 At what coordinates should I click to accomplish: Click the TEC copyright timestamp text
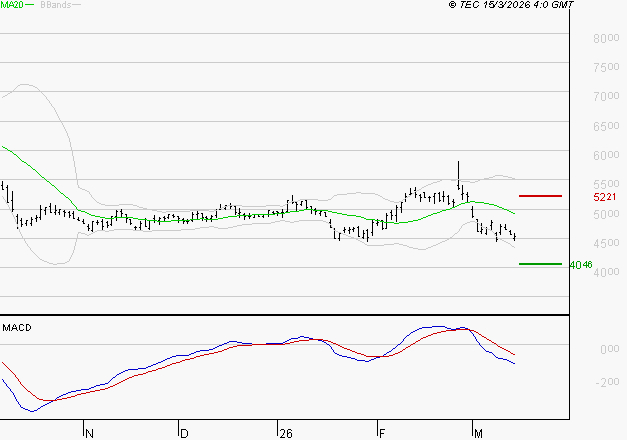(512, 5)
